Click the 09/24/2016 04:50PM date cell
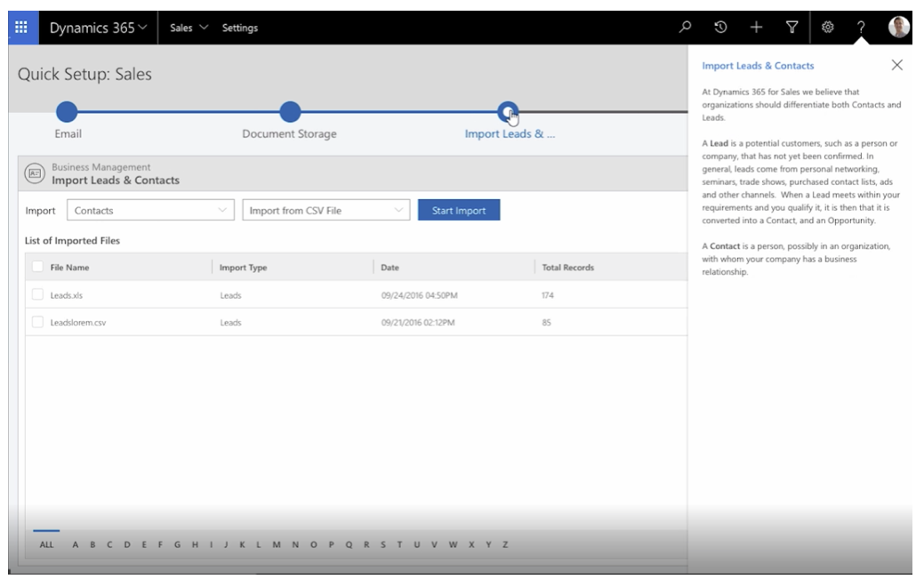This screenshot has height=587, width=924. pos(419,294)
